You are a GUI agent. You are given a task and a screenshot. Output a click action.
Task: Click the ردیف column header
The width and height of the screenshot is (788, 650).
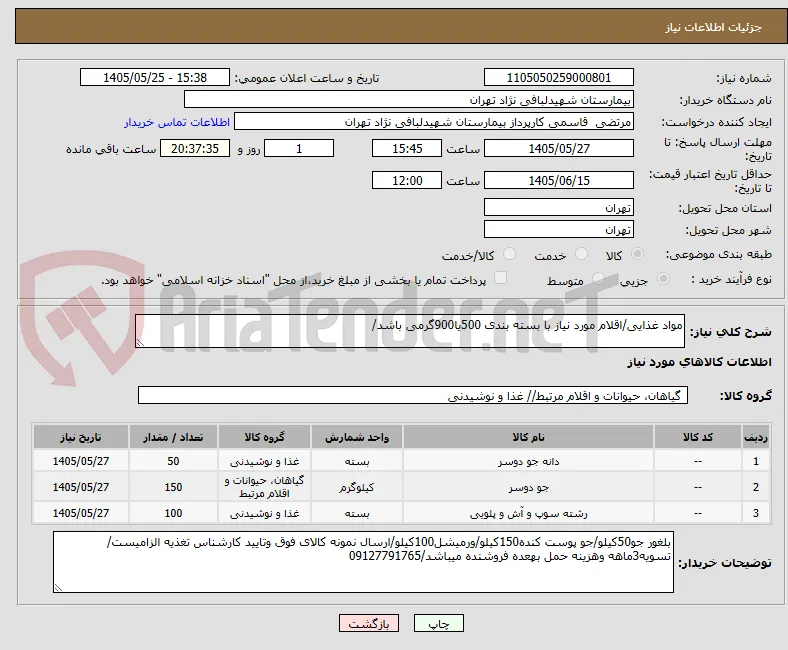755,437
